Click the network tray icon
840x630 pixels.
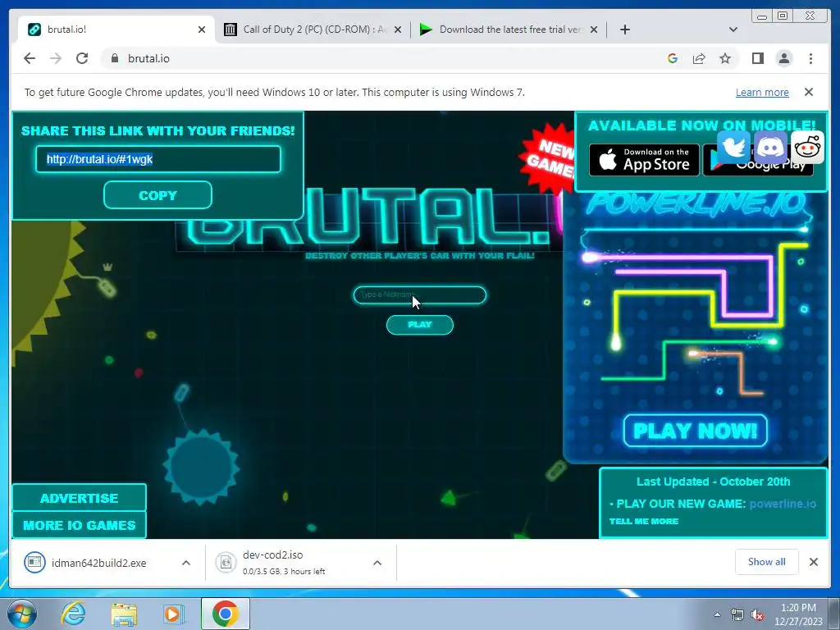pos(737,615)
